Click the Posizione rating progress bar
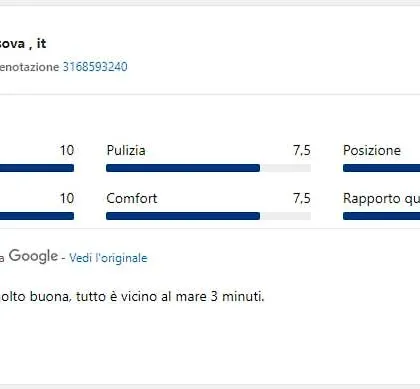The height and width of the screenshot is (389, 420). (x=381, y=168)
